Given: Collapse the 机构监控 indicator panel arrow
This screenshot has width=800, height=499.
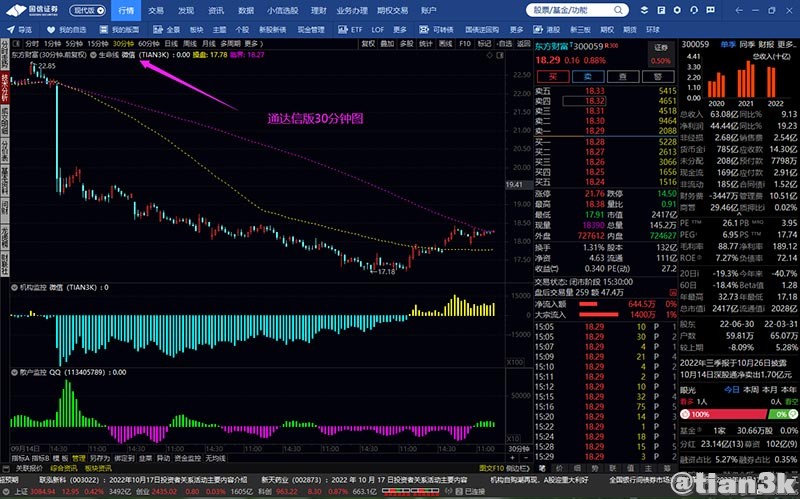Looking at the screenshot, I should pos(14,287).
